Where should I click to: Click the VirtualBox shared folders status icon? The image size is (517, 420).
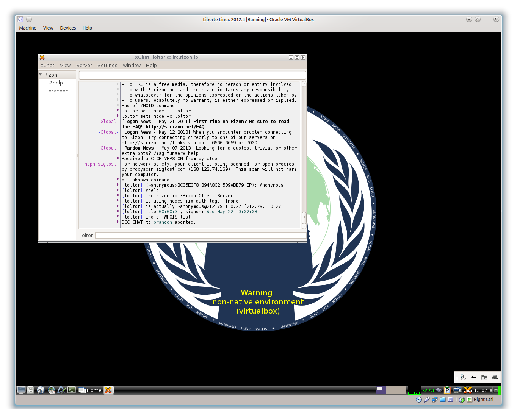[442, 400]
